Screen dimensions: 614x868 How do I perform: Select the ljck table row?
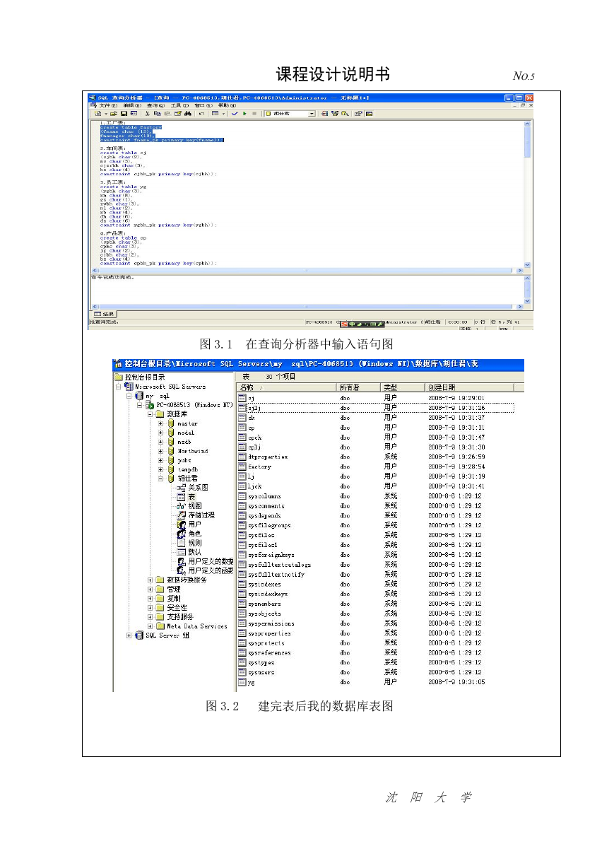click(x=376, y=486)
